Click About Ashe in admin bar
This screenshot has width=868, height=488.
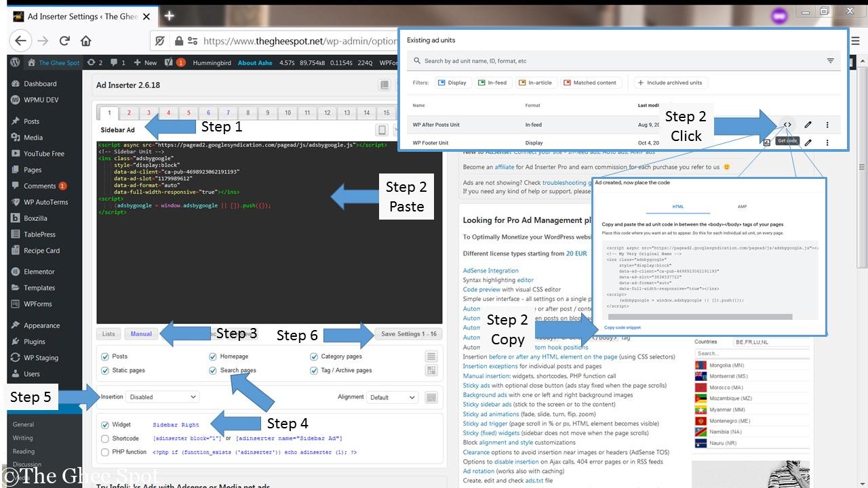click(x=256, y=62)
